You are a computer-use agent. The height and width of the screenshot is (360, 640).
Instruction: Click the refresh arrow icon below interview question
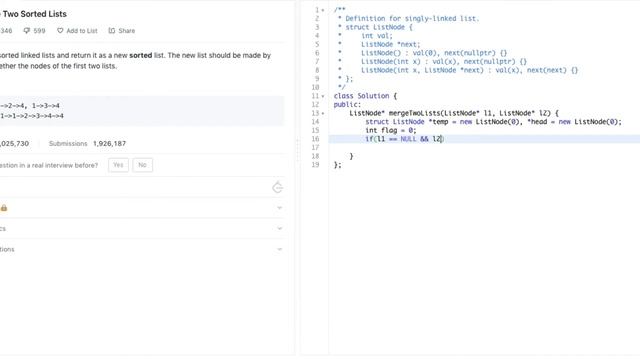click(x=278, y=187)
